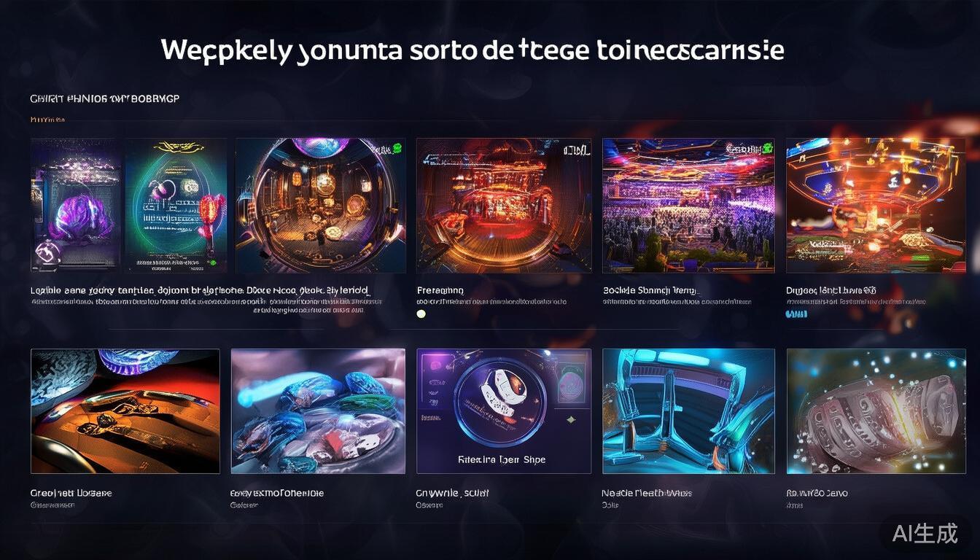Click the AI生成 watermark badge
Viewport: 980px width, 560px height.
[925, 533]
